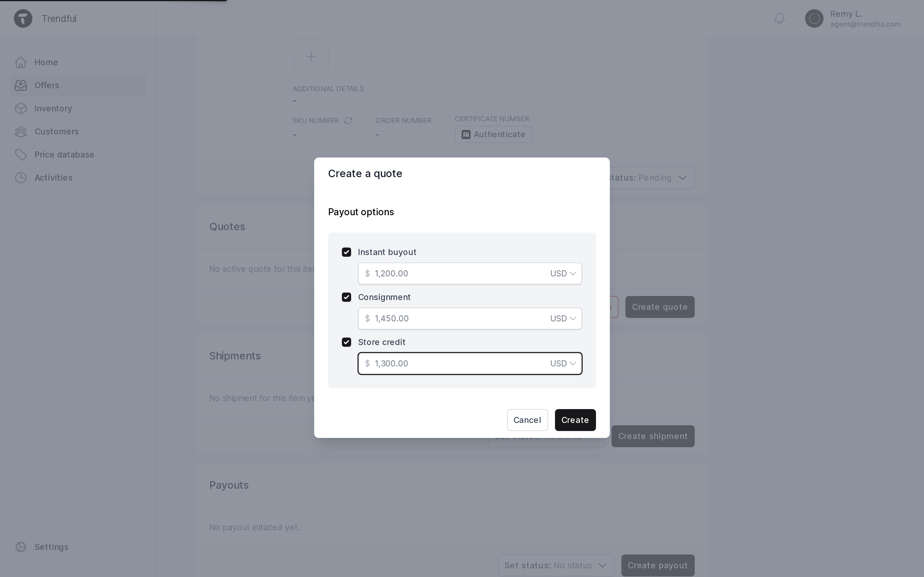
Task: Uncheck the Consignment checkbox
Action: pyautogui.click(x=346, y=297)
